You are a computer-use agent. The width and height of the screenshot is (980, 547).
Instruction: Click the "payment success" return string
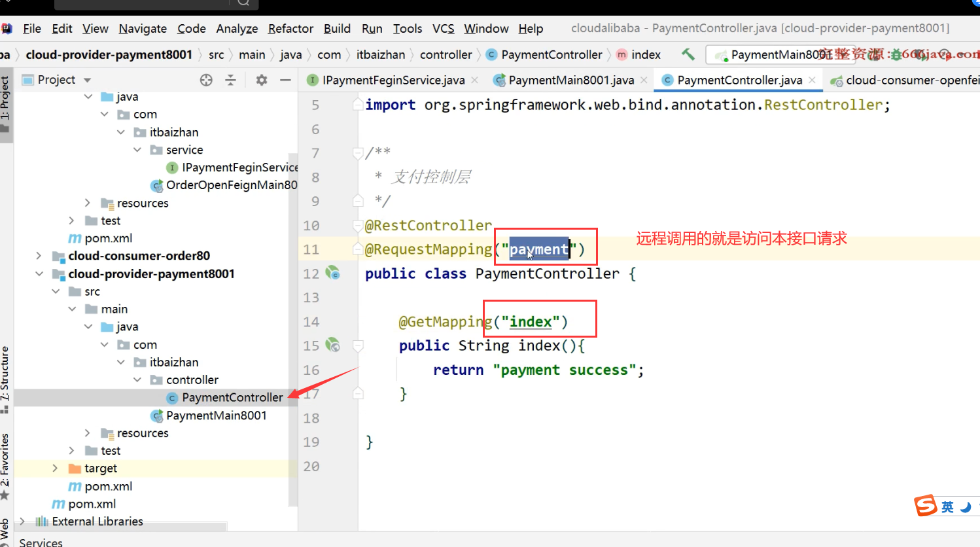coord(565,370)
